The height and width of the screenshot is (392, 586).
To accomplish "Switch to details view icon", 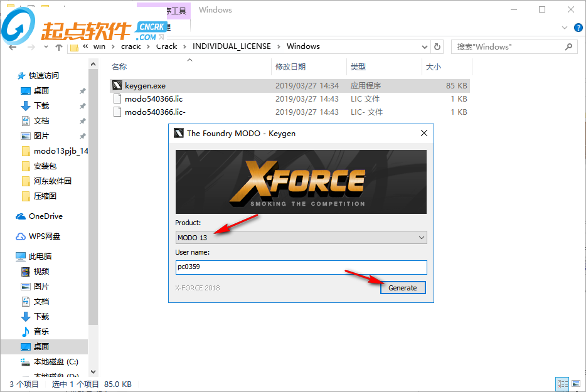I will pyautogui.click(x=562, y=384).
